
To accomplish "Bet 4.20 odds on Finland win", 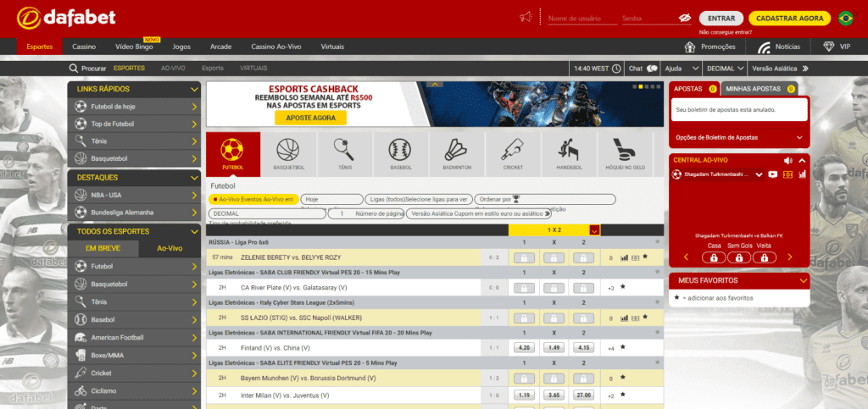I will [x=524, y=348].
